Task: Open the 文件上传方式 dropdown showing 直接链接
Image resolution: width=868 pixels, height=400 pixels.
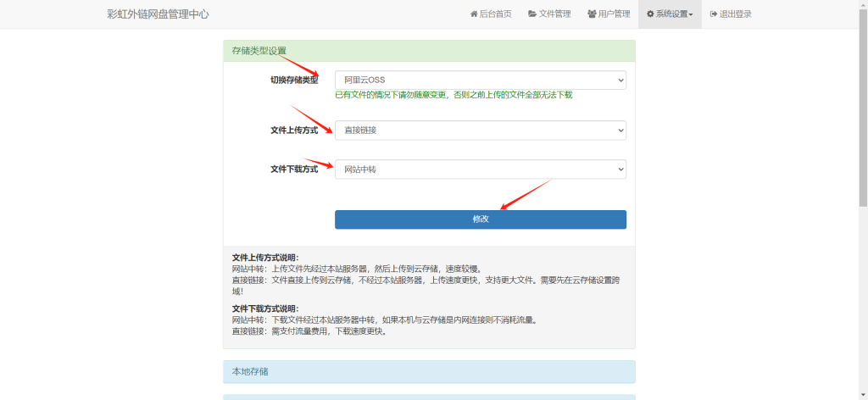Action: [x=481, y=131]
